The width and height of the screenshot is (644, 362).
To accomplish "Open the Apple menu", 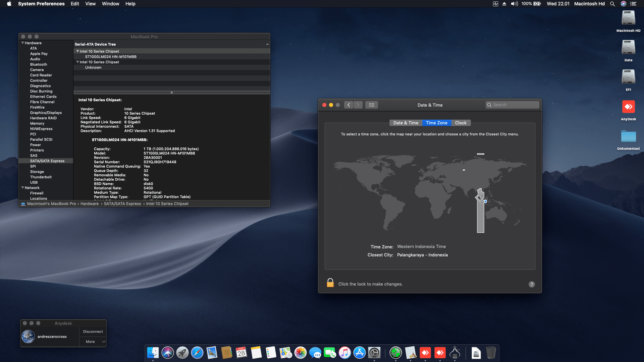I will coord(9,4).
